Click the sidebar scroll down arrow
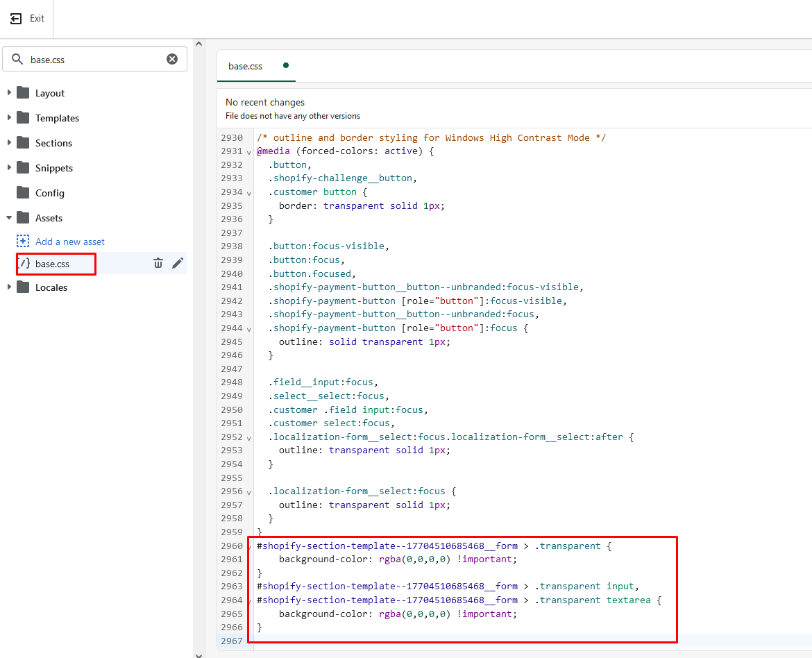 pyautogui.click(x=199, y=655)
